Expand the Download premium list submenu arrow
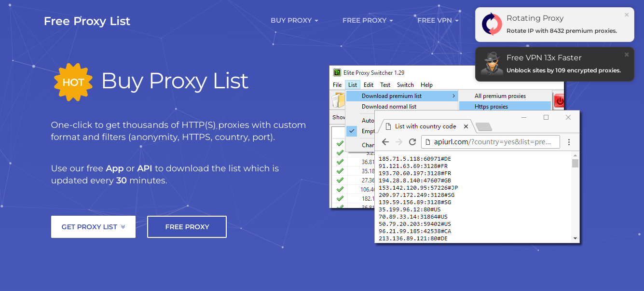Viewport: 644px width, 291px height. (453, 96)
